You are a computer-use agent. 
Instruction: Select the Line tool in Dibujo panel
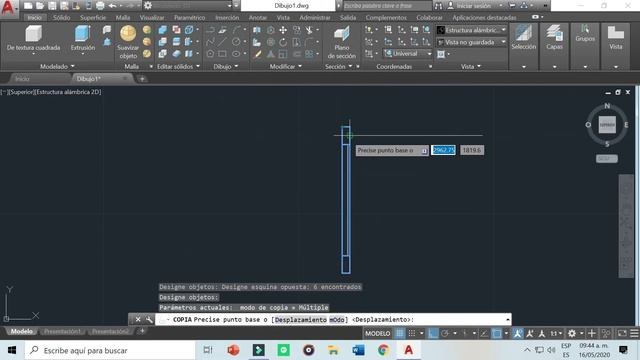222,42
